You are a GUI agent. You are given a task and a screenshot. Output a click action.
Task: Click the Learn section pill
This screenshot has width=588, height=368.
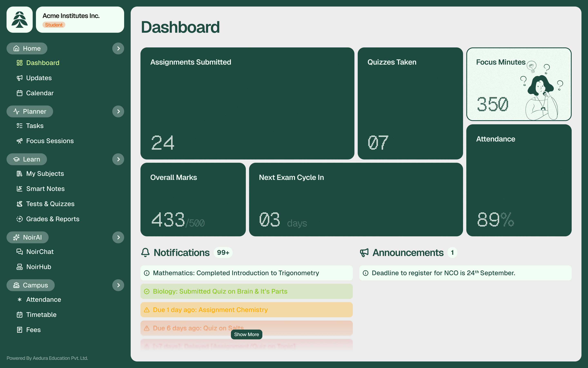pos(27,159)
